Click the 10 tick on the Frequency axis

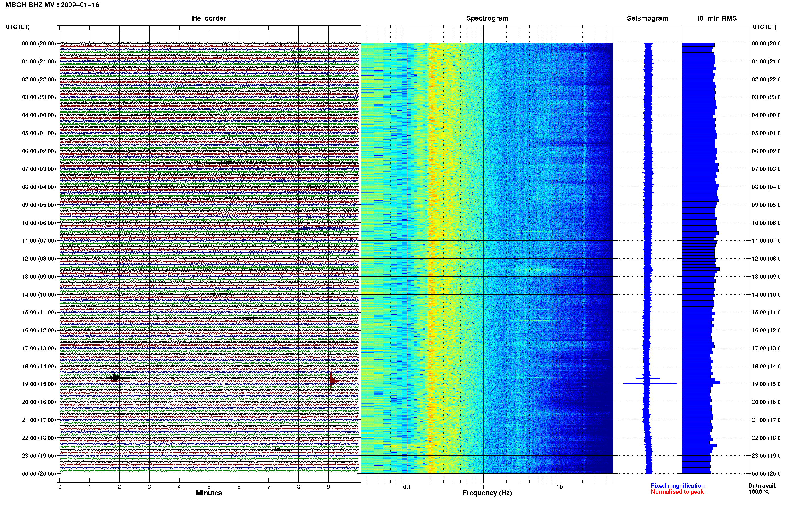point(560,487)
